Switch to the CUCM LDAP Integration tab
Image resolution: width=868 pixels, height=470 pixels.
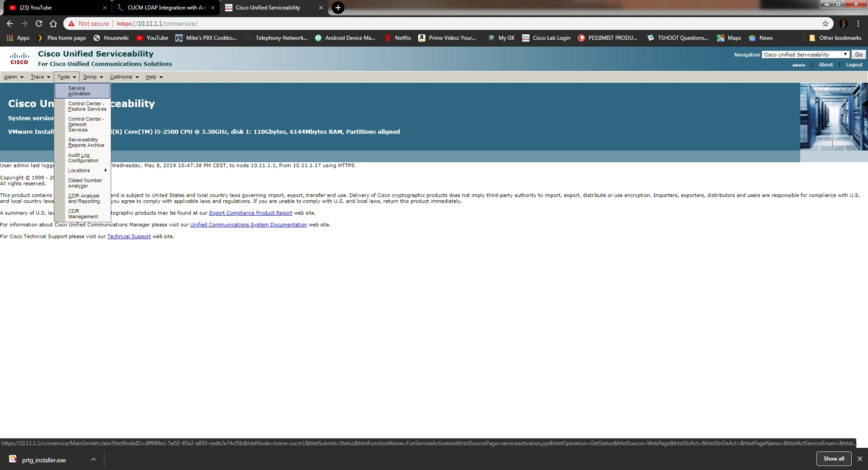[x=165, y=8]
